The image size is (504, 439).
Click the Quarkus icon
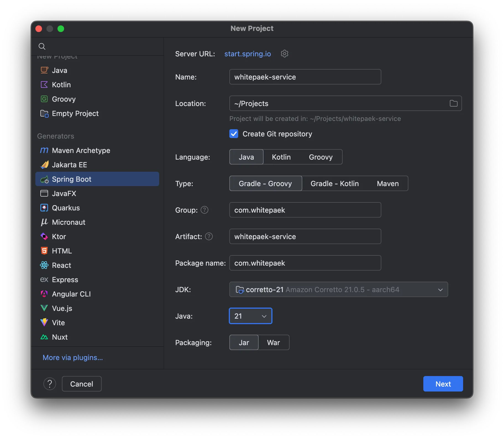click(44, 208)
